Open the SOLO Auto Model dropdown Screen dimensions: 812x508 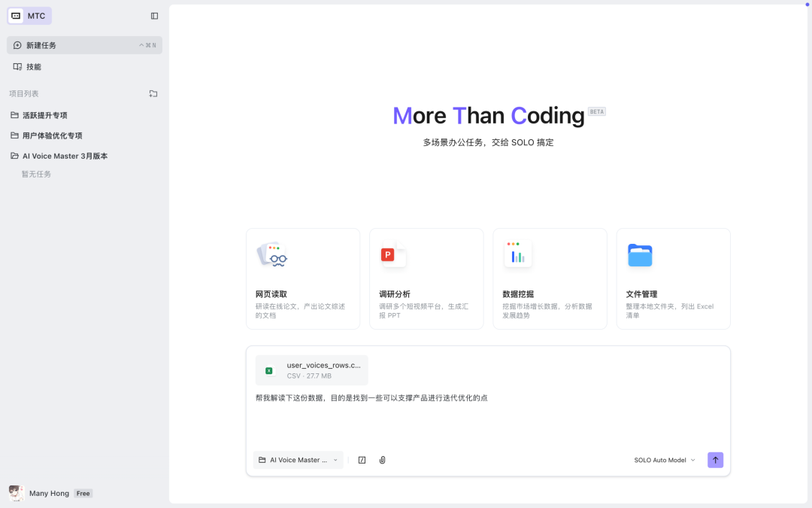point(664,460)
